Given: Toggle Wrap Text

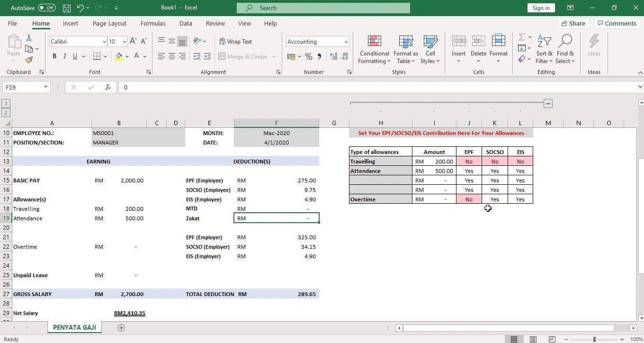Looking at the screenshot, I should point(235,42).
